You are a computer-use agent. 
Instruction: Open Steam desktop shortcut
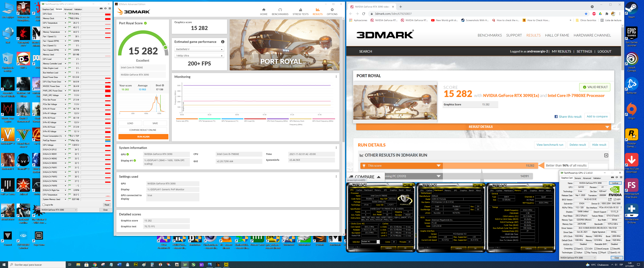[631, 10]
